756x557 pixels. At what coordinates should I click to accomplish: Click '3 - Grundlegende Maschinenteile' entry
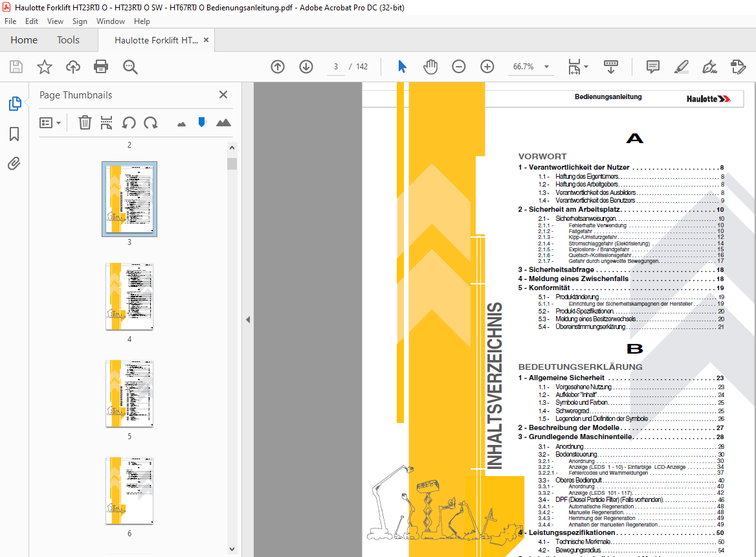[621, 437]
